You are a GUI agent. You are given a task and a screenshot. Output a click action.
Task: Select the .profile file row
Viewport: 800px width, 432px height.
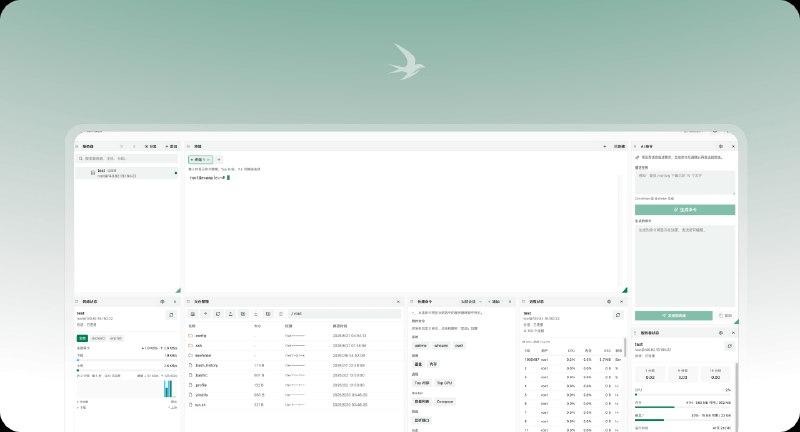click(x=294, y=385)
